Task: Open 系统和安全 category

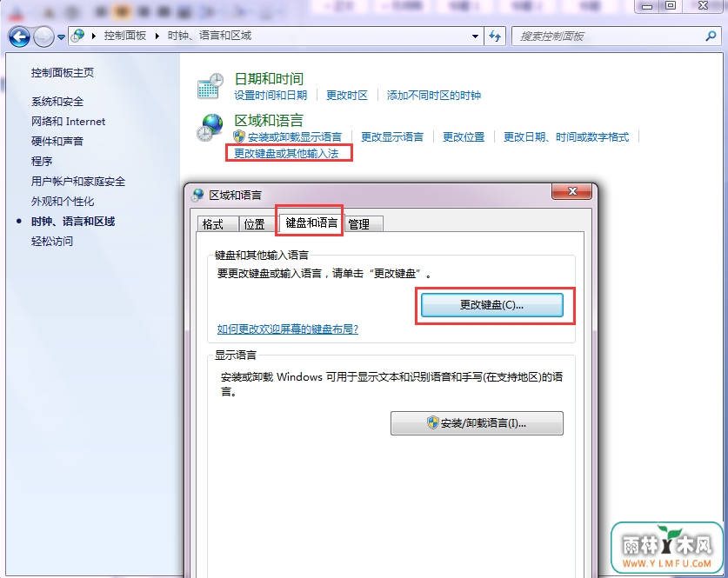Action: coord(57,102)
